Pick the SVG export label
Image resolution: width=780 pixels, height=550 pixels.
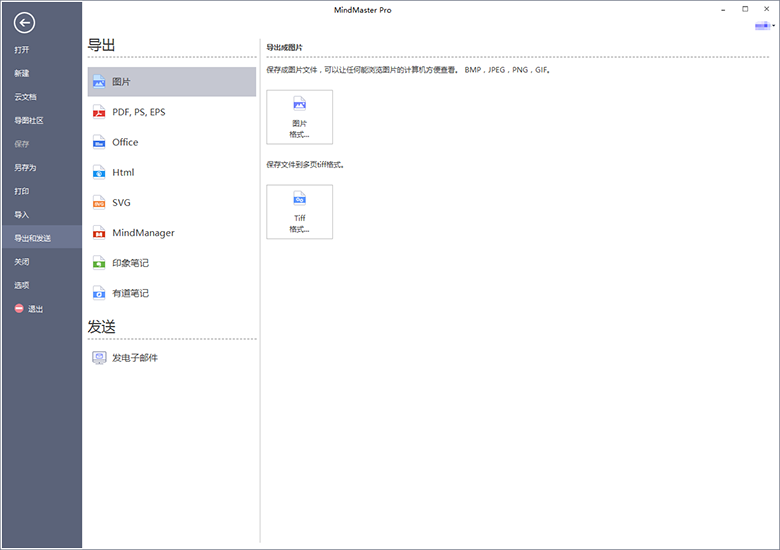pos(121,202)
